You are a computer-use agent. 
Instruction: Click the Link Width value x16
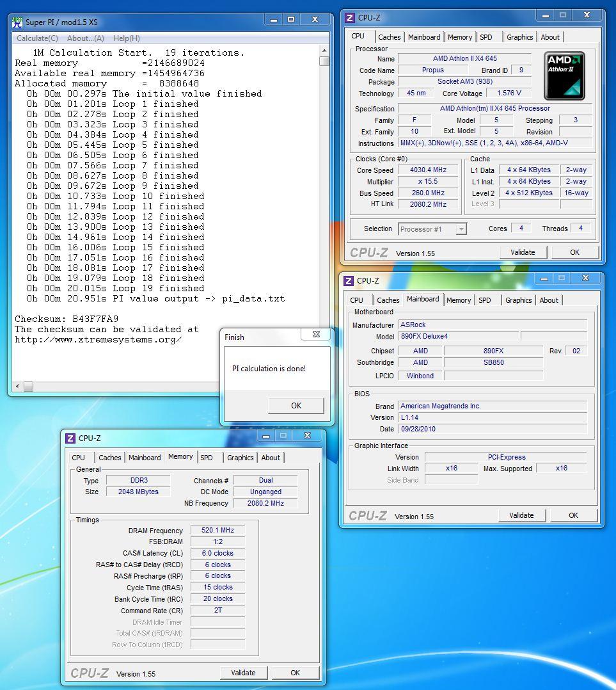coord(451,469)
